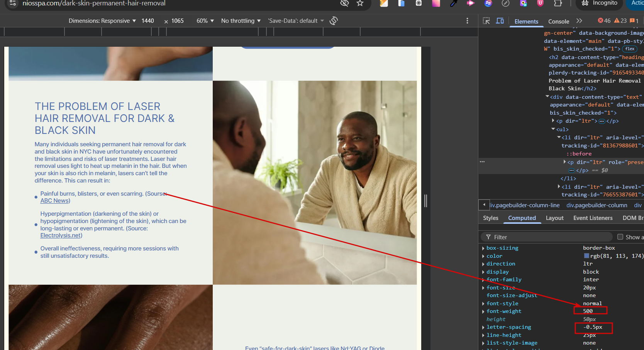Open the Electrolysis.net link

point(61,235)
